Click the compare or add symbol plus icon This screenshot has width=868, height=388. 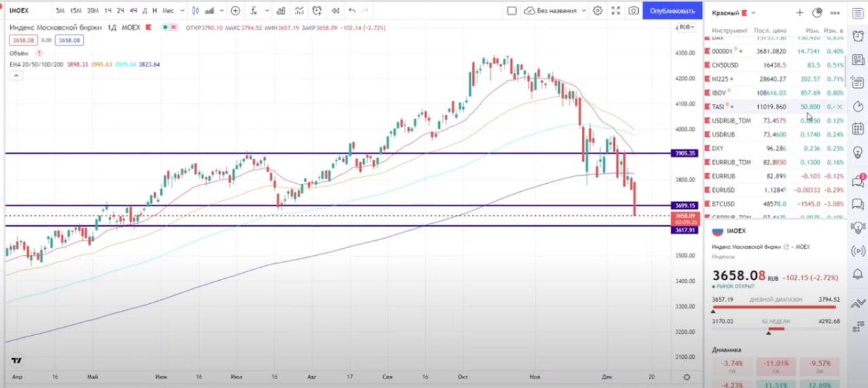click(235, 11)
